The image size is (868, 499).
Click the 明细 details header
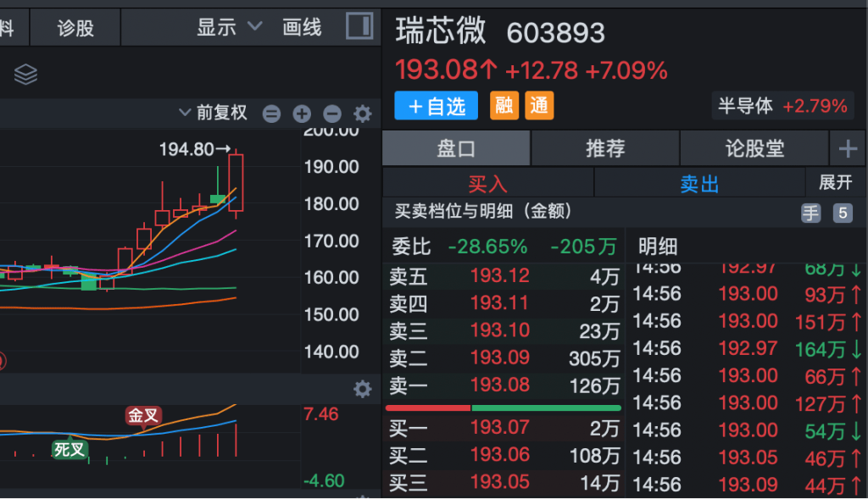(x=658, y=247)
